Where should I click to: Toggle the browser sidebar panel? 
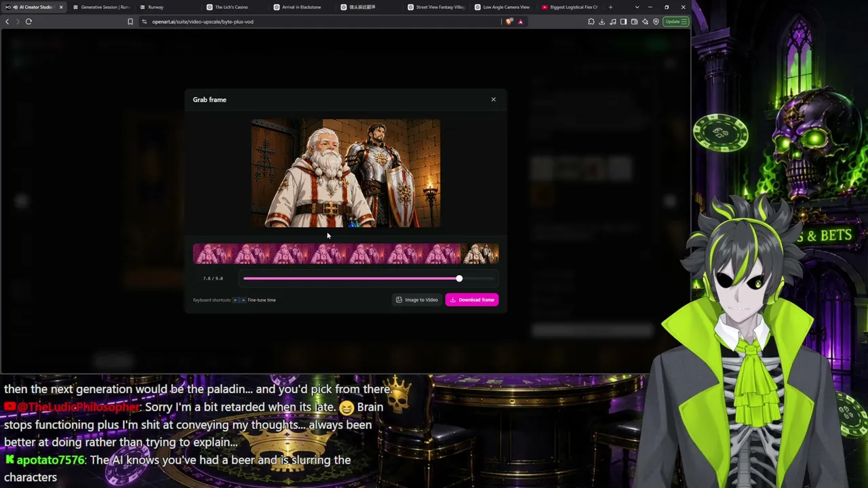[624, 22]
